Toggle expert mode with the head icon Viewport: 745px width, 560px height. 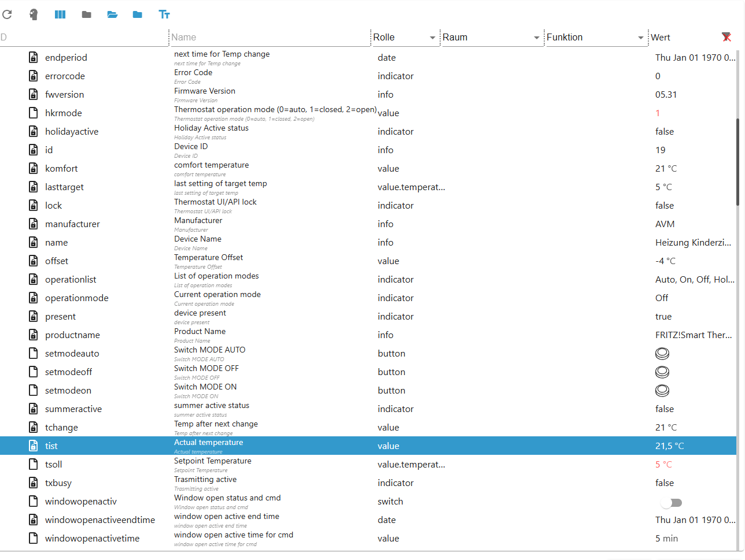tap(33, 14)
